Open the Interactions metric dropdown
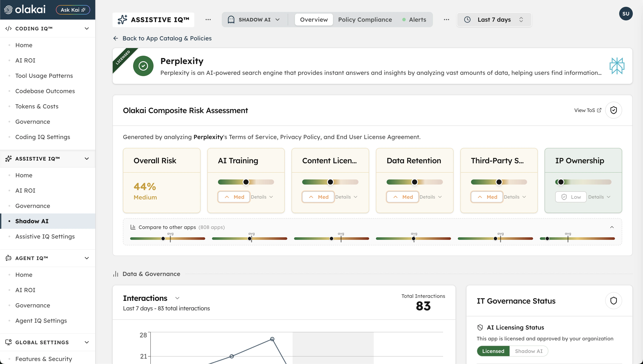The height and width of the screenshot is (364, 643). click(x=177, y=298)
